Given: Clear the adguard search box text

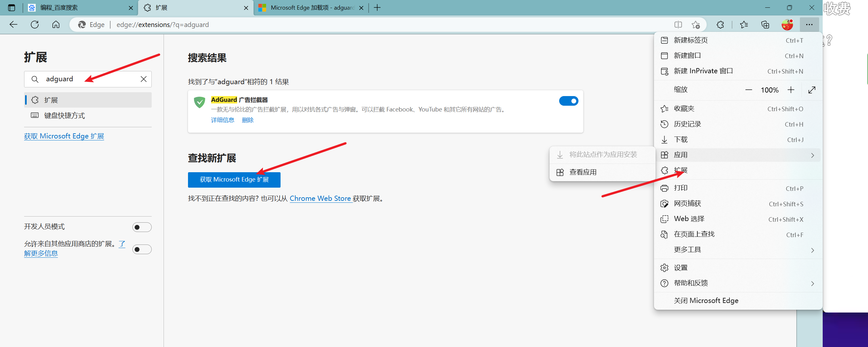Looking at the screenshot, I should [144, 79].
